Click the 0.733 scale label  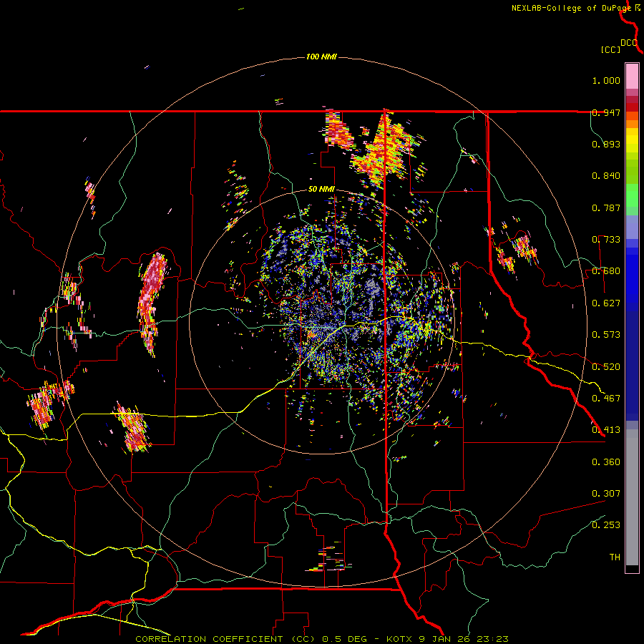click(x=606, y=240)
